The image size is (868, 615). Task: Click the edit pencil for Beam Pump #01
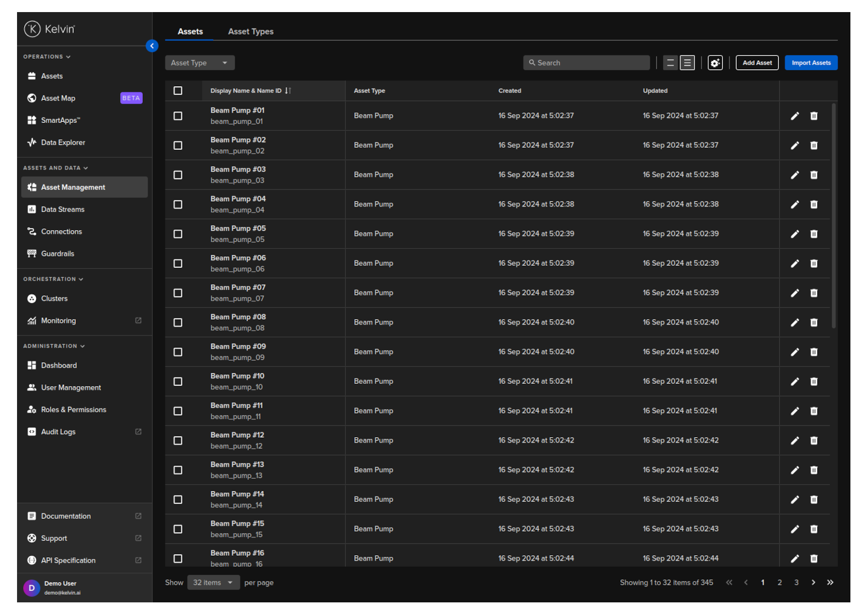click(794, 116)
